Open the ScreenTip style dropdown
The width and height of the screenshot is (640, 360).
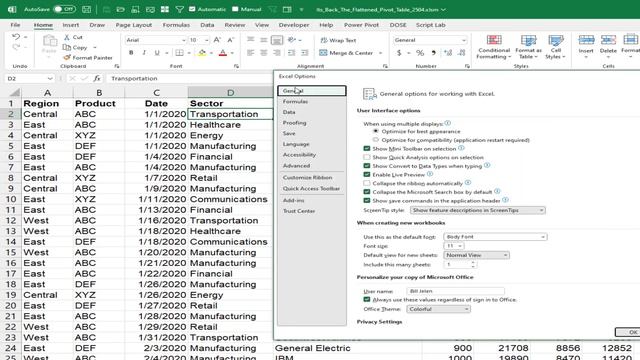[478, 210]
